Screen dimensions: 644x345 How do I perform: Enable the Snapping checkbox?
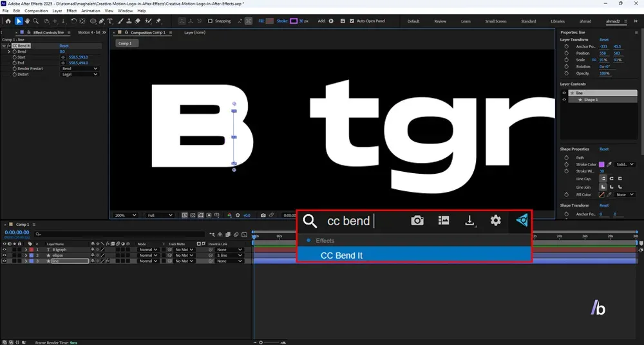211,21
